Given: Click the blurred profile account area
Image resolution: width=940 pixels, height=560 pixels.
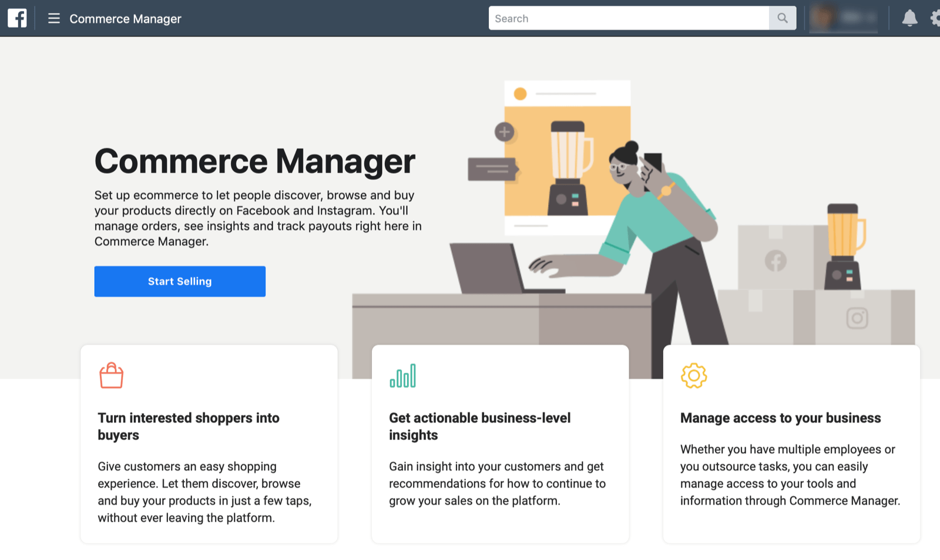Looking at the screenshot, I should [x=843, y=18].
